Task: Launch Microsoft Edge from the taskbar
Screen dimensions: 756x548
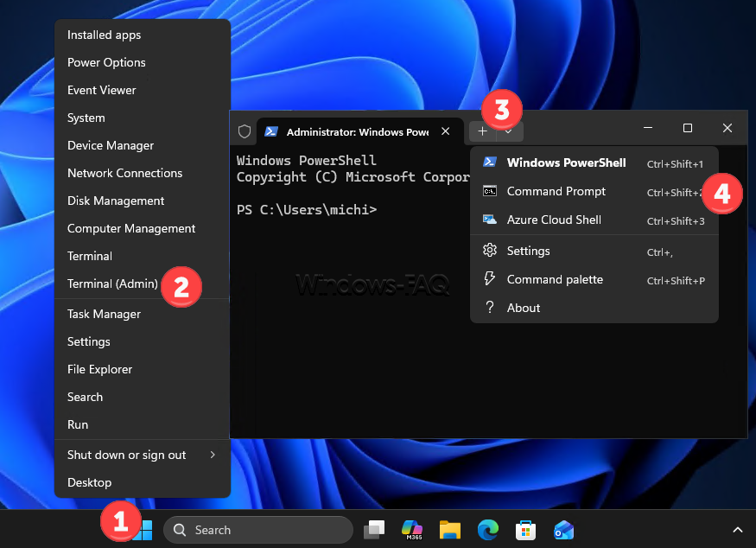Action: [488, 530]
